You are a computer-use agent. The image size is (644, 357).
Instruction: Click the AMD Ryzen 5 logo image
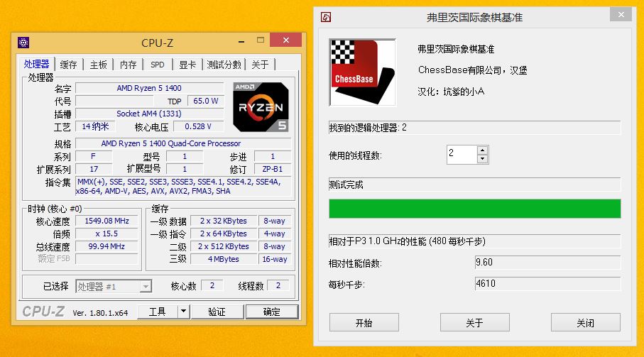point(261,107)
